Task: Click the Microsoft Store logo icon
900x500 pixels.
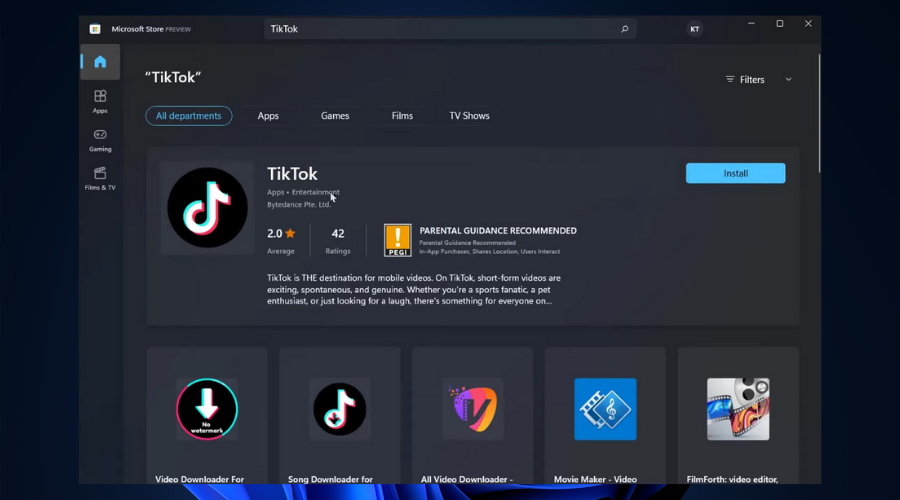Action: click(x=95, y=29)
